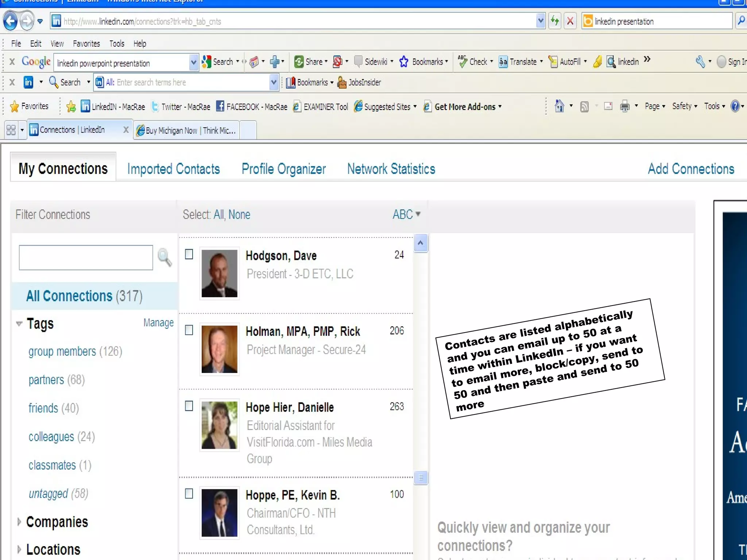Screen dimensions: 747x560
Task: Click the Google toolbar wrench settings icon
Action: tap(700, 62)
